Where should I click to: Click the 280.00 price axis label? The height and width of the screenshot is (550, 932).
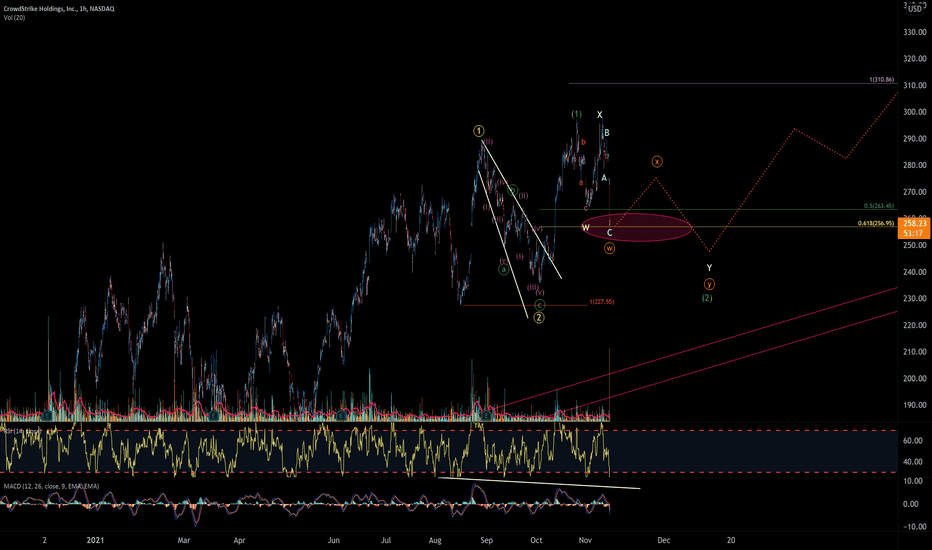tap(914, 165)
